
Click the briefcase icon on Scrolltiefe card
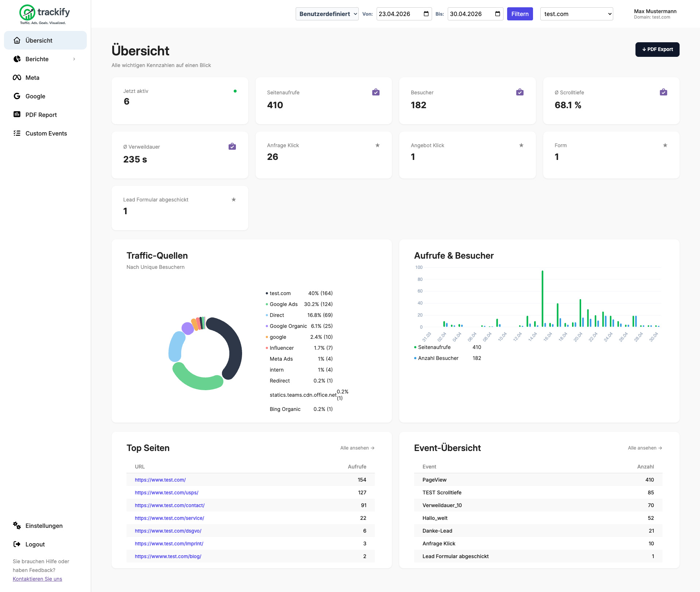pyautogui.click(x=664, y=92)
